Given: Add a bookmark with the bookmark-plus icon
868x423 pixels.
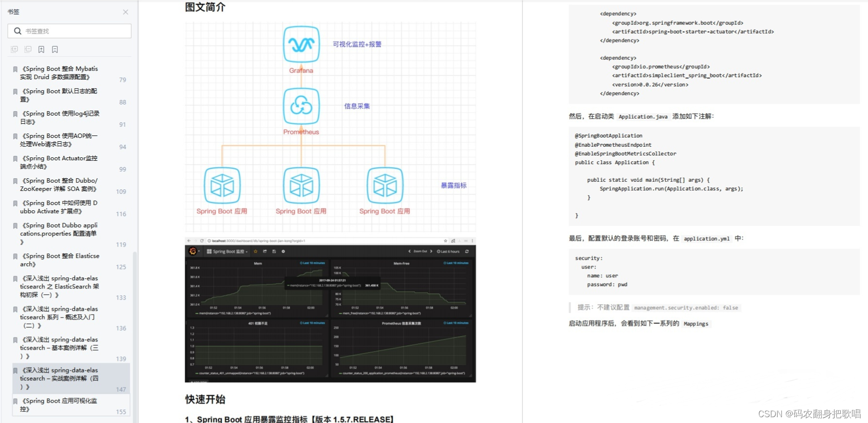Looking at the screenshot, I should 41,50.
